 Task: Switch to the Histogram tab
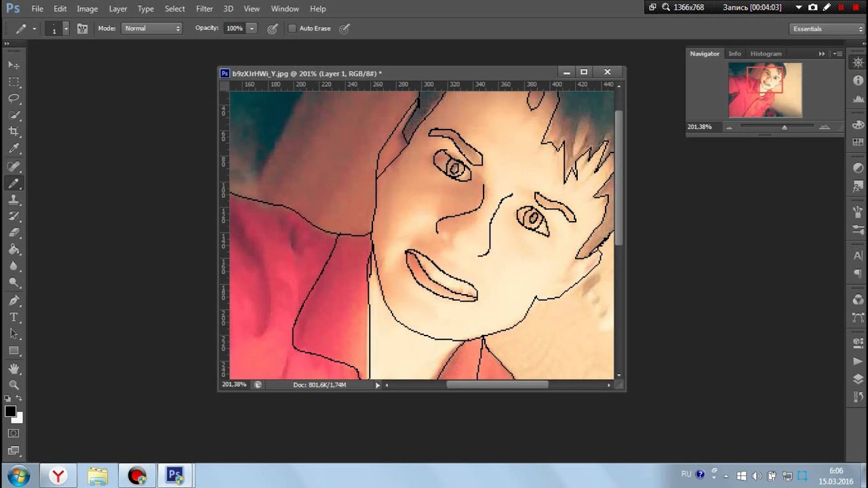[766, 54]
